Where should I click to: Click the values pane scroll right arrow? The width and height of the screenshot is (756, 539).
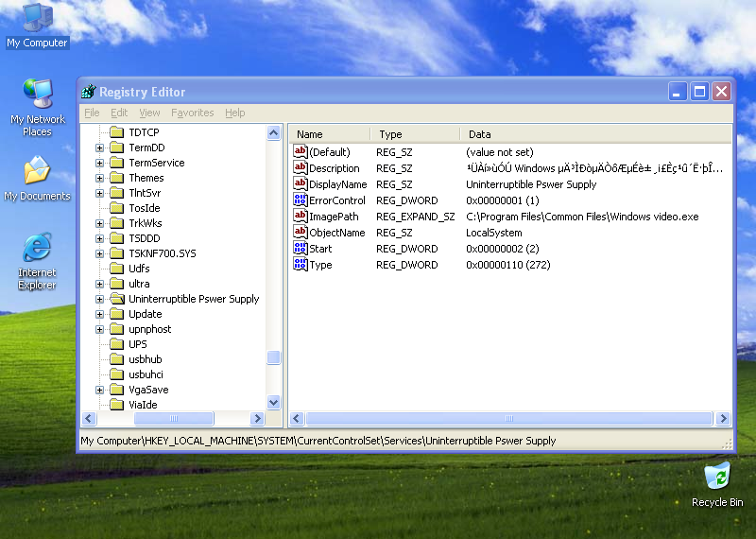(x=723, y=418)
